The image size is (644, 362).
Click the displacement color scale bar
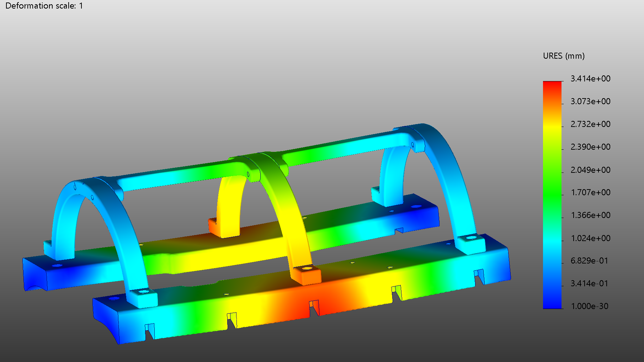(x=552, y=195)
